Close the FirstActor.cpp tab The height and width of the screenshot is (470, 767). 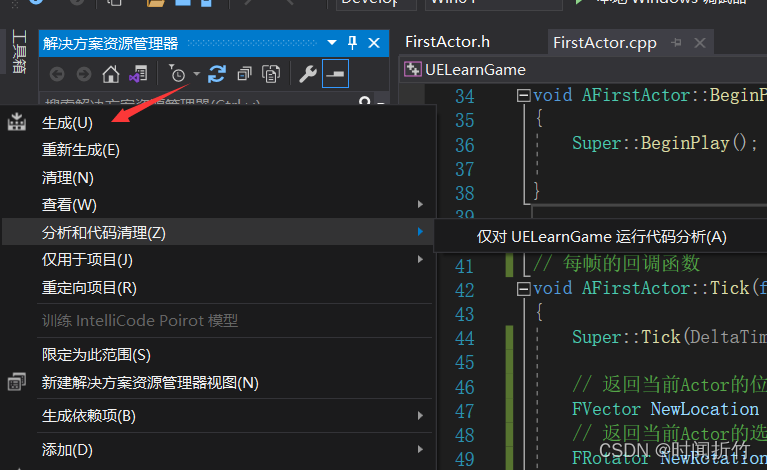pos(700,43)
